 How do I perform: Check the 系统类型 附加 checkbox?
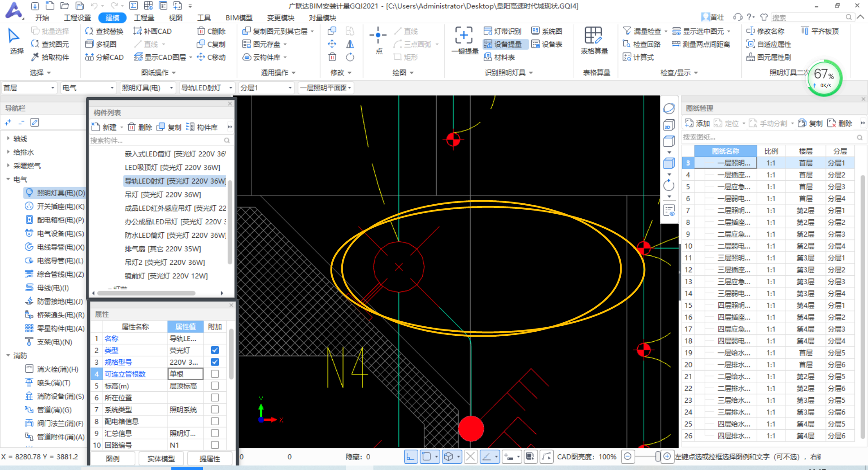215,409
